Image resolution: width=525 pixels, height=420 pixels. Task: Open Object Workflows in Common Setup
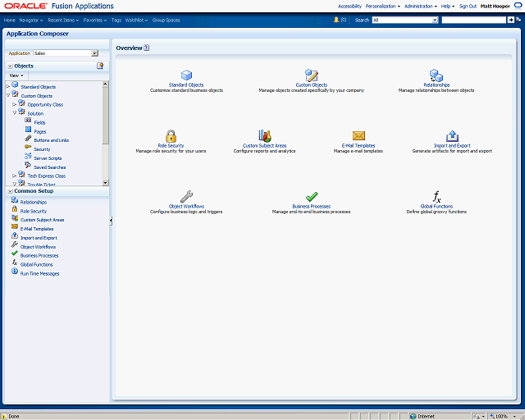(x=38, y=247)
